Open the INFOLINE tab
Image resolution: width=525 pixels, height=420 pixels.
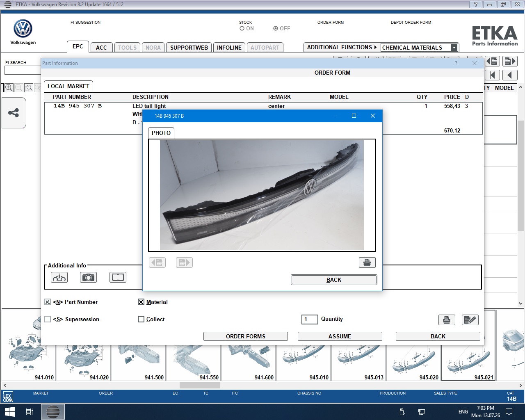point(229,48)
